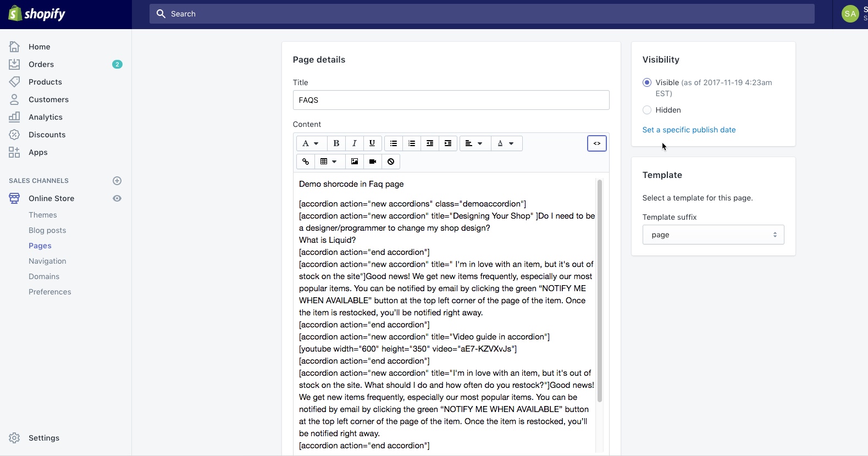Open Themes under Online Store
The image size is (868, 456).
[43, 215]
